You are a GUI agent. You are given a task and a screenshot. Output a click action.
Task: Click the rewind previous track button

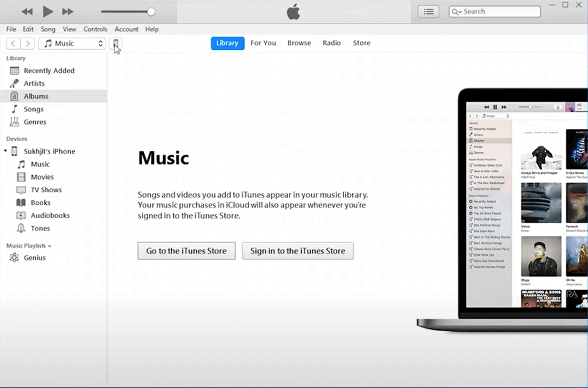pyautogui.click(x=27, y=12)
